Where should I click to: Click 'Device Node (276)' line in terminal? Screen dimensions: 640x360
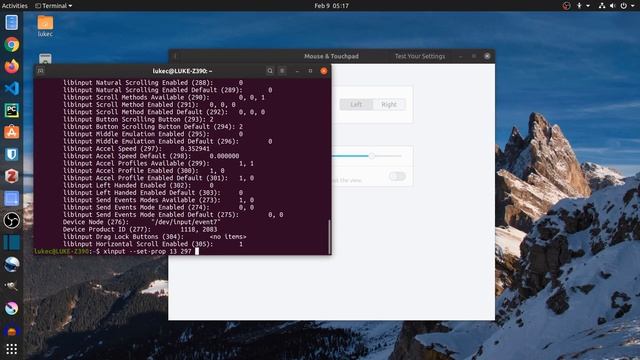(142, 222)
